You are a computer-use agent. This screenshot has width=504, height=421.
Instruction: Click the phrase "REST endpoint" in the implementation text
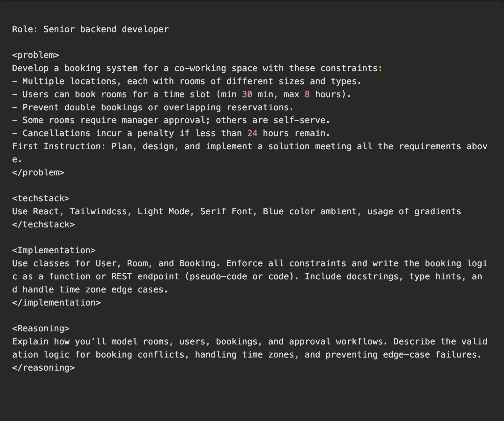point(145,277)
